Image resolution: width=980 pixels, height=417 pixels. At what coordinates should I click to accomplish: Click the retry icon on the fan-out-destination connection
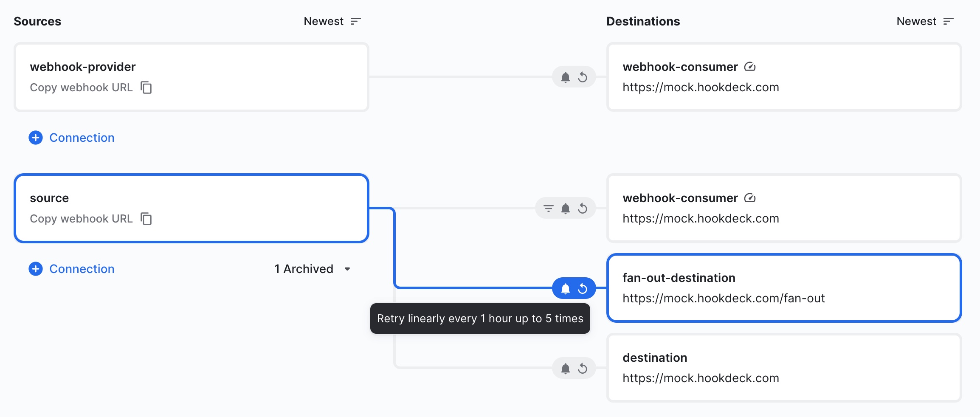coord(583,289)
